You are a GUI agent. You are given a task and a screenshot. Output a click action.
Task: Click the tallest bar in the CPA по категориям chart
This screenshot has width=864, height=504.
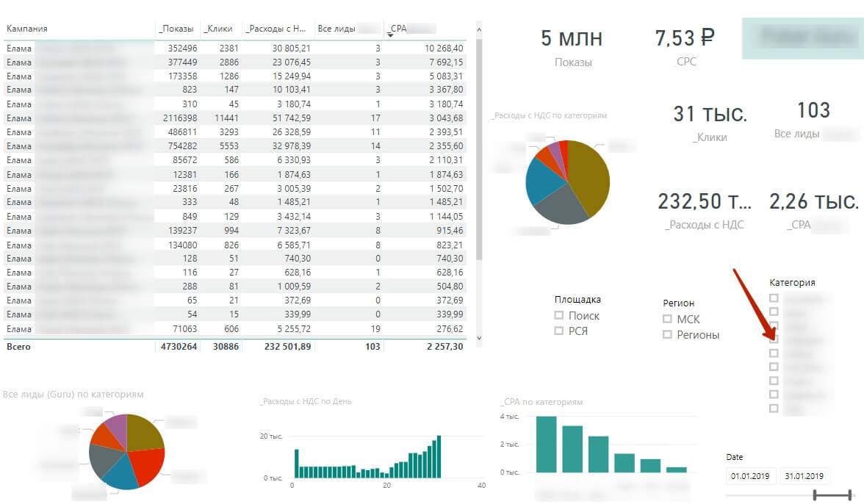coord(546,444)
